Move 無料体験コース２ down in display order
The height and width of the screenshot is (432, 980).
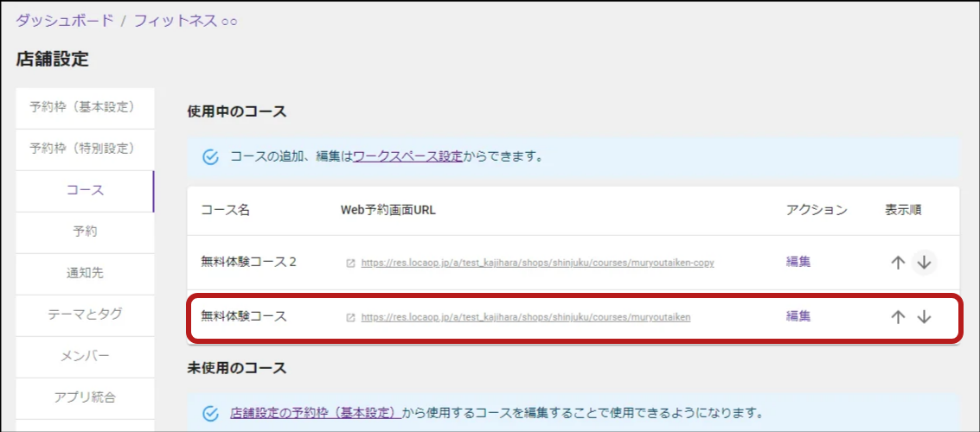[924, 263]
